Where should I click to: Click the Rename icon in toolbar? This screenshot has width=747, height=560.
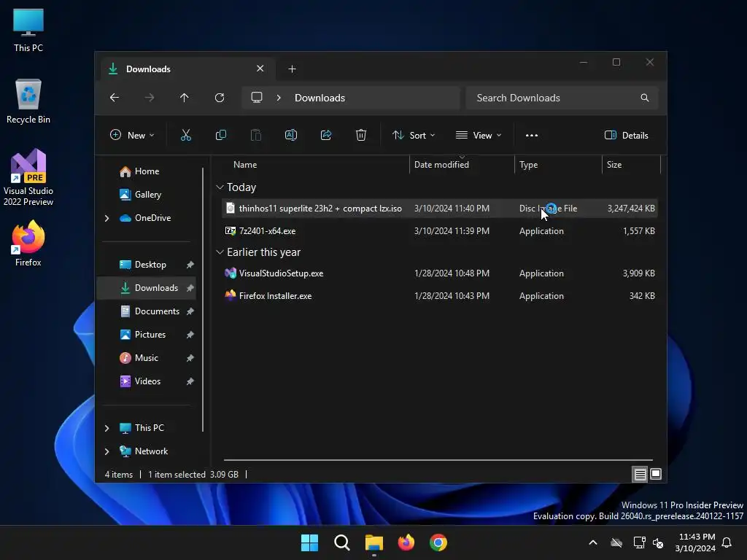click(x=291, y=135)
